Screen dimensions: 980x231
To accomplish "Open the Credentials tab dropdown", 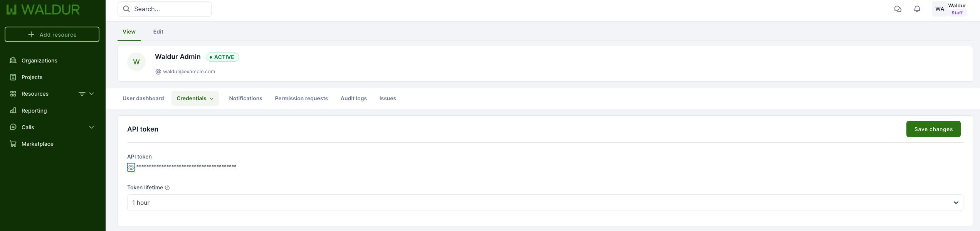I will coord(195,98).
